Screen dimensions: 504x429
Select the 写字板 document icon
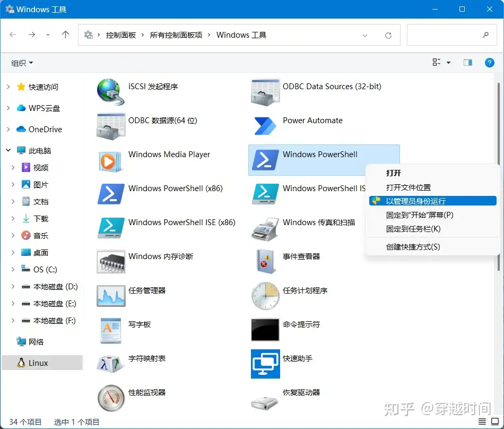point(110,331)
